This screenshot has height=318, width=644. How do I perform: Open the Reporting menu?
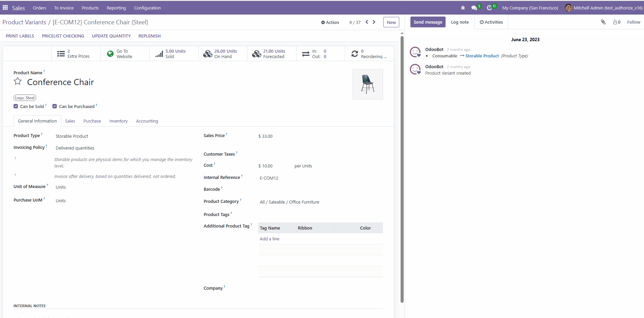(x=116, y=8)
